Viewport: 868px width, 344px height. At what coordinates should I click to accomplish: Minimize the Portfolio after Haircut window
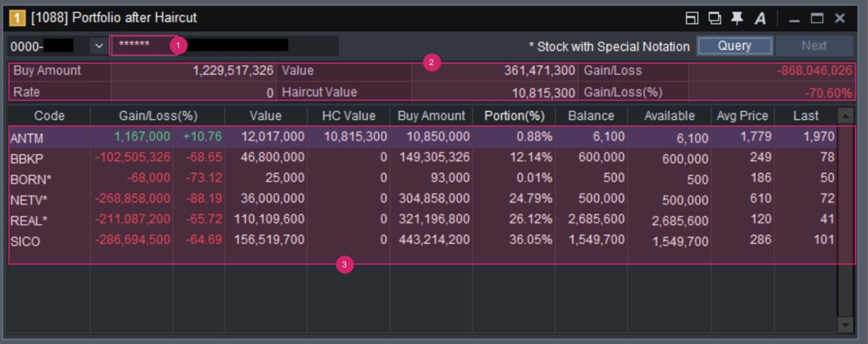click(x=795, y=18)
